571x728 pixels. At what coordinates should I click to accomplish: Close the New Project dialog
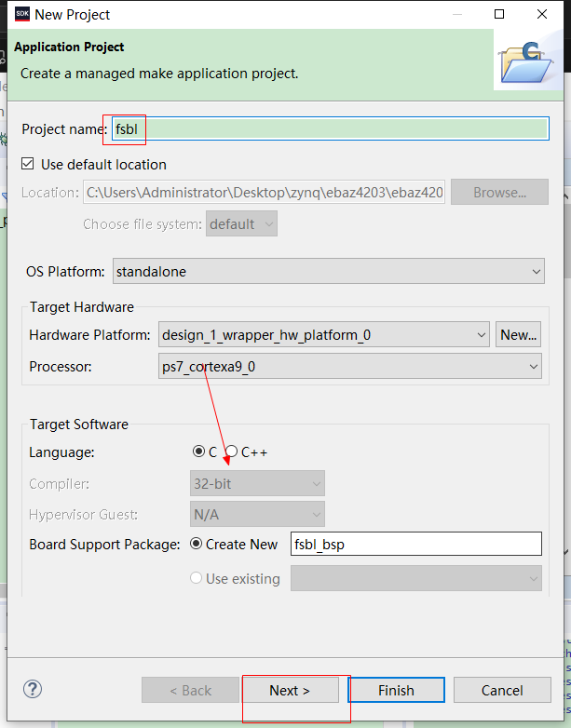(542, 14)
